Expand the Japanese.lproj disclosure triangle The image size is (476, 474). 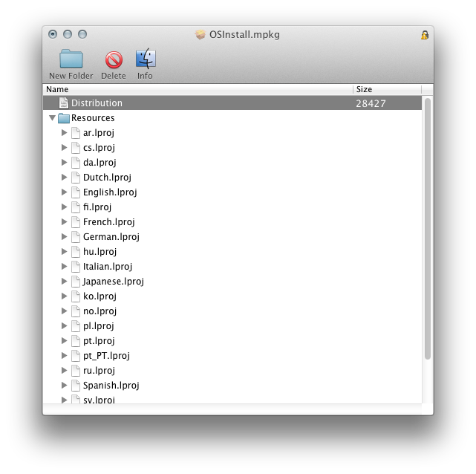pos(64,281)
